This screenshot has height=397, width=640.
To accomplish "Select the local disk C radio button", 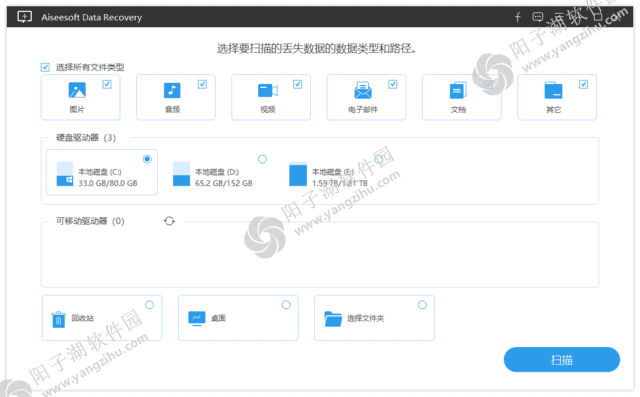I will 147,159.
